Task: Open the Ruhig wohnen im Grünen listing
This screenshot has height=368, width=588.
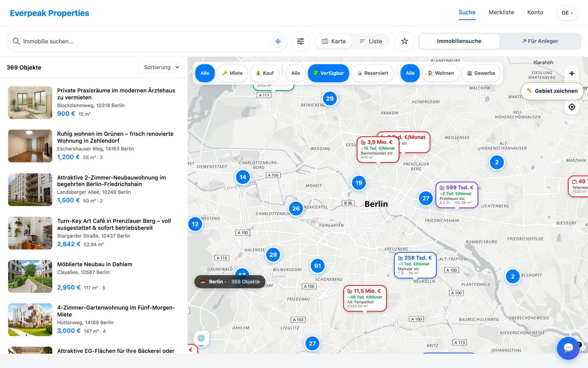Action: (94, 146)
